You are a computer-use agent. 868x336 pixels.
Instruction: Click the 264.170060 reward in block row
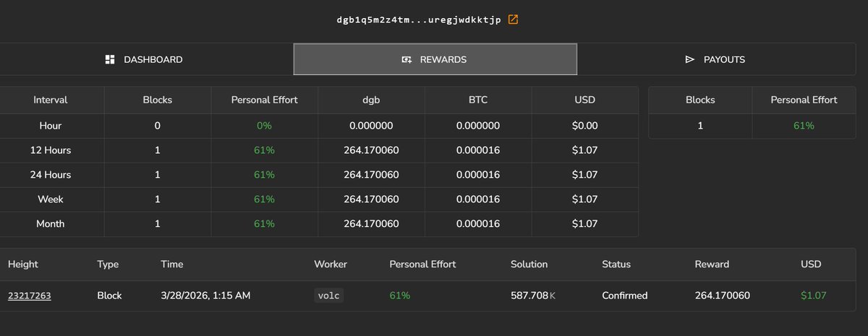723,296
